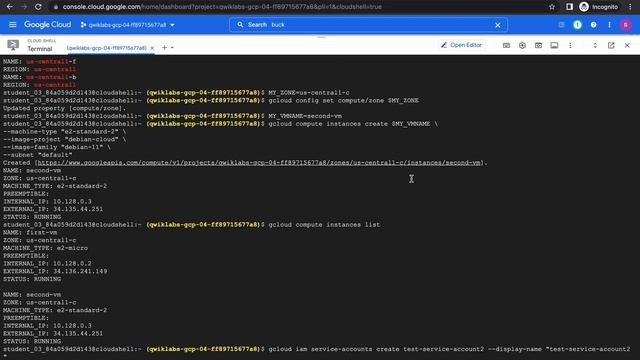Close the qwiklabs-gcp-04 terminal tab
The height and width of the screenshot is (360, 640).
152,48
